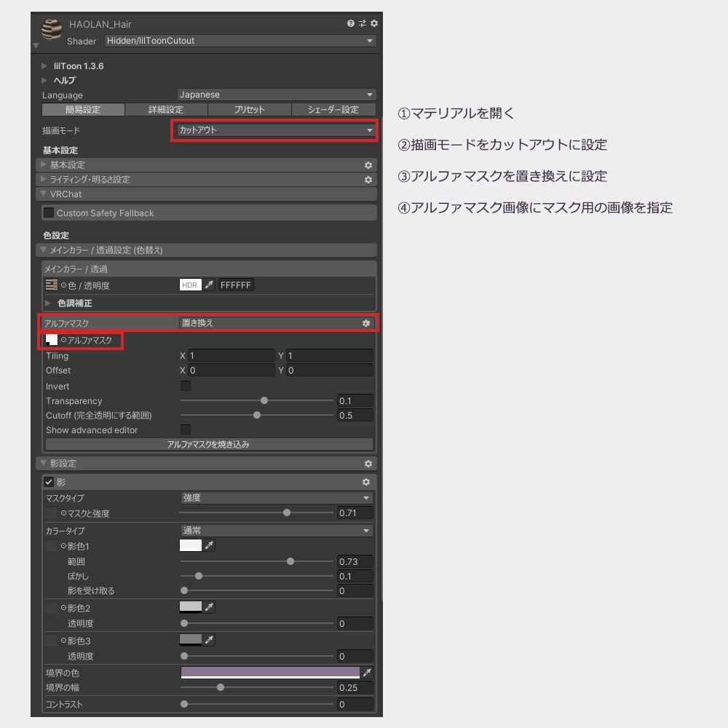Open the material preset sliders icon
This screenshot has height=728, width=728.
[363, 23]
